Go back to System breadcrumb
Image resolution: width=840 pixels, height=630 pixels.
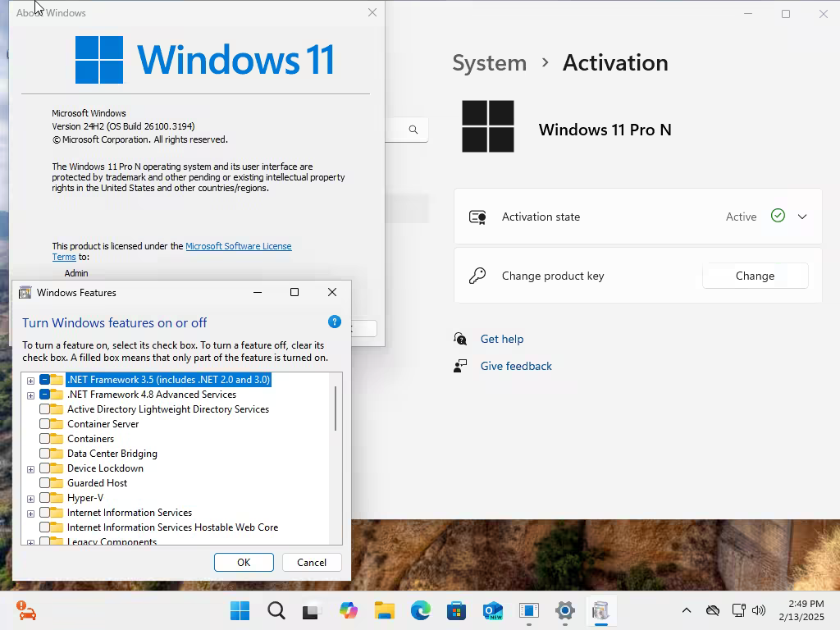coord(490,62)
